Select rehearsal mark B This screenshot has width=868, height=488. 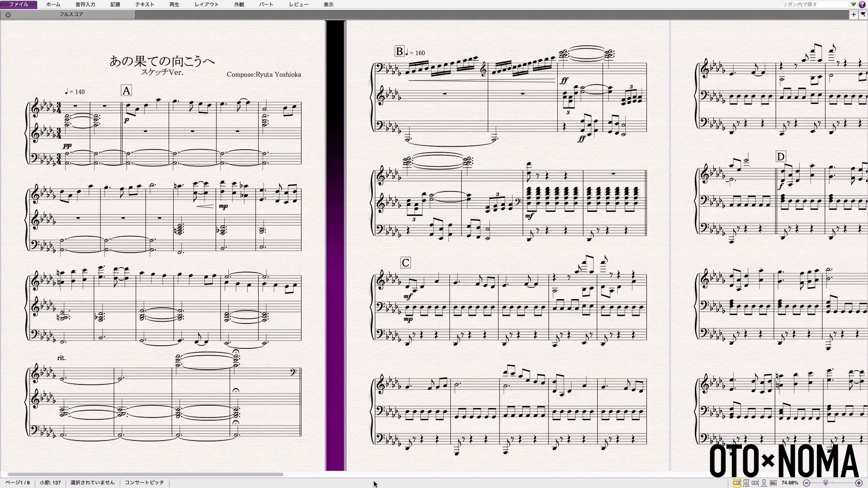pos(399,52)
